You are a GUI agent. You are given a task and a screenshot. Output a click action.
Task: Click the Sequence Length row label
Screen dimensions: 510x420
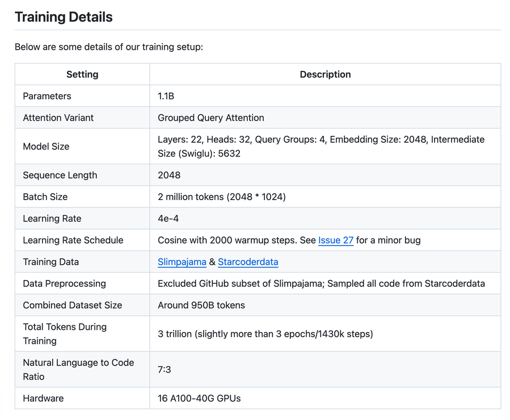click(x=60, y=175)
